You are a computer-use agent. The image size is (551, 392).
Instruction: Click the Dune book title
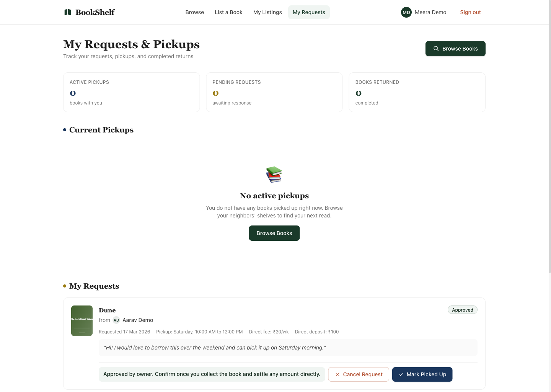click(107, 310)
